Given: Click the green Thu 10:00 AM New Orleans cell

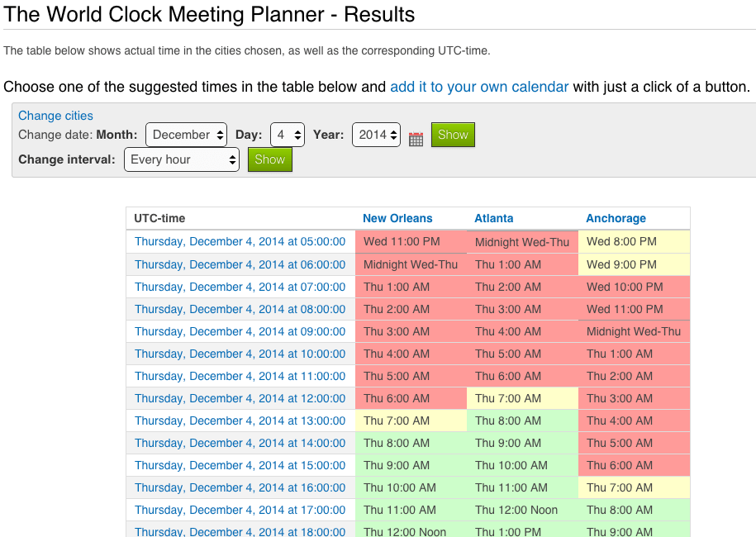Looking at the screenshot, I should click(411, 487).
